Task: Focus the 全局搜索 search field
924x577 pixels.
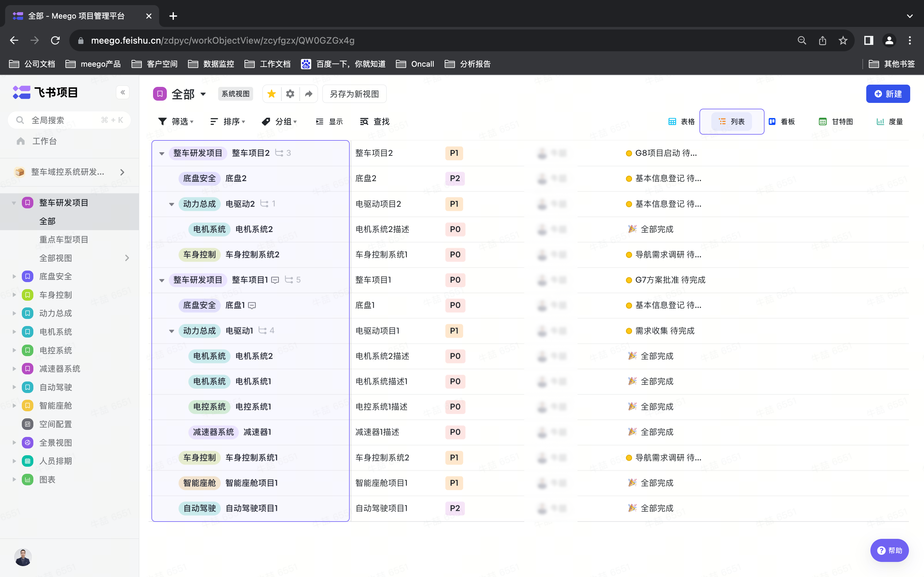Action: click(69, 120)
